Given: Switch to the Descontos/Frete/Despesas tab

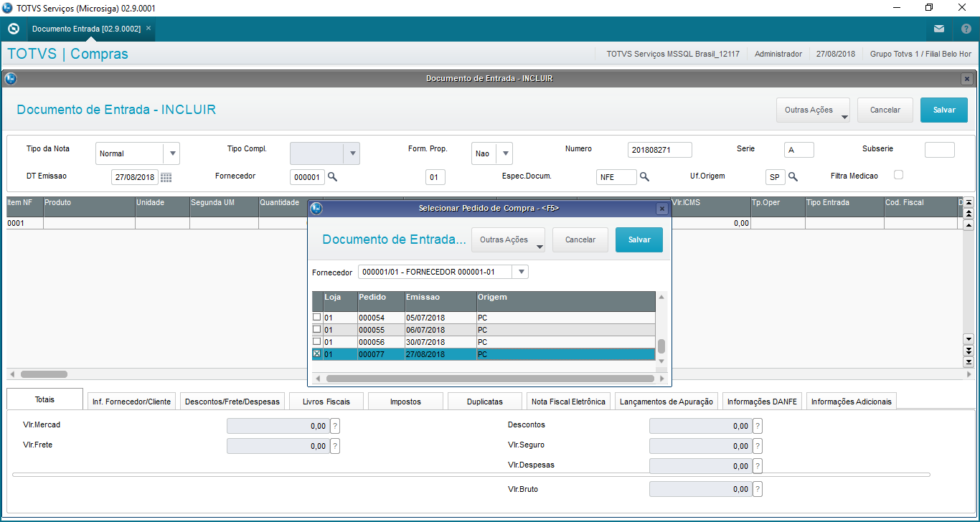Looking at the screenshot, I should click(x=232, y=402).
